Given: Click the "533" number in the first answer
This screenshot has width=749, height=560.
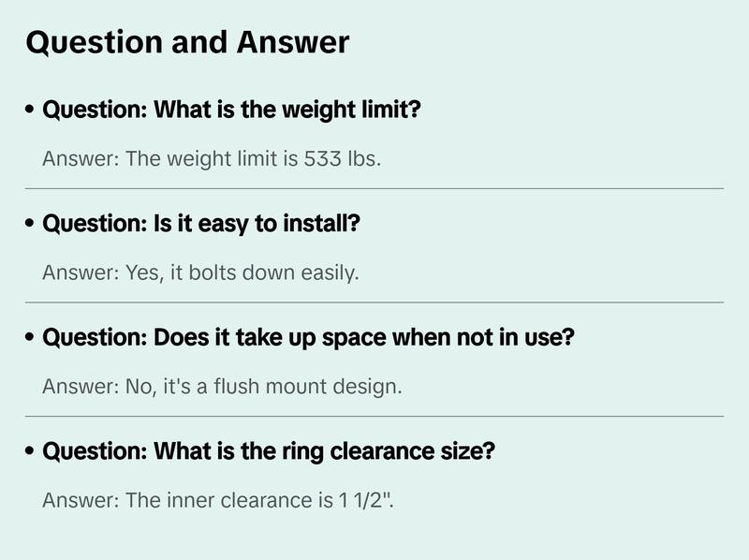Looking at the screenshot, I should 323,158.
